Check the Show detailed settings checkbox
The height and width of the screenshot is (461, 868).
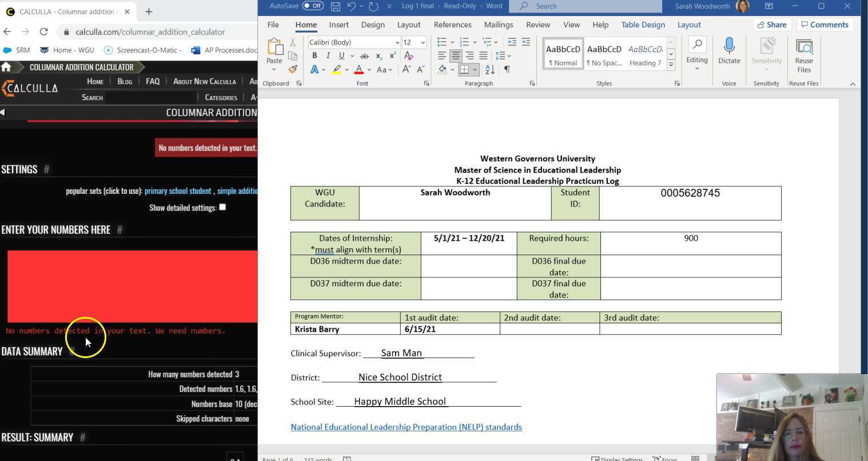tap(222, 207)
